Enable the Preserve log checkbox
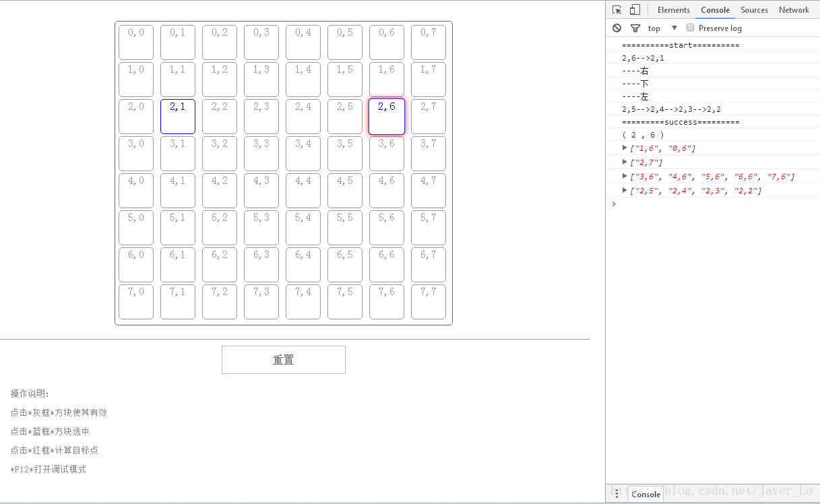 690,28
